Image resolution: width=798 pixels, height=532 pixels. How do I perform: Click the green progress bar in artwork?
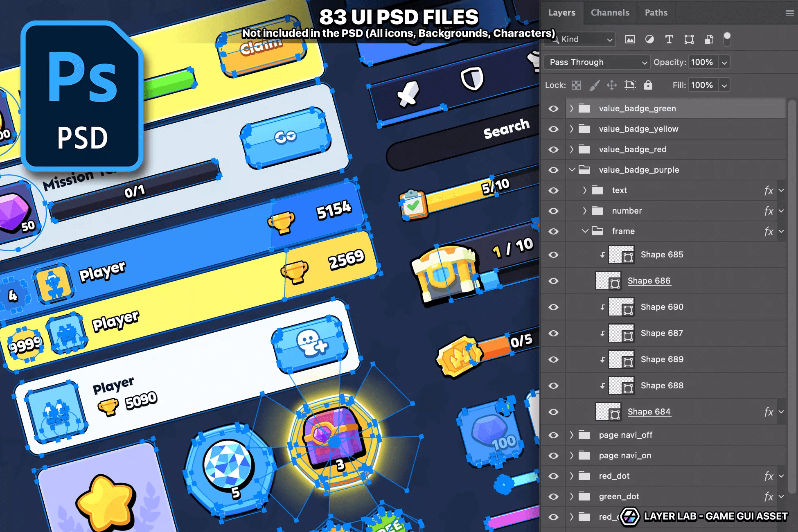[169, 84]
